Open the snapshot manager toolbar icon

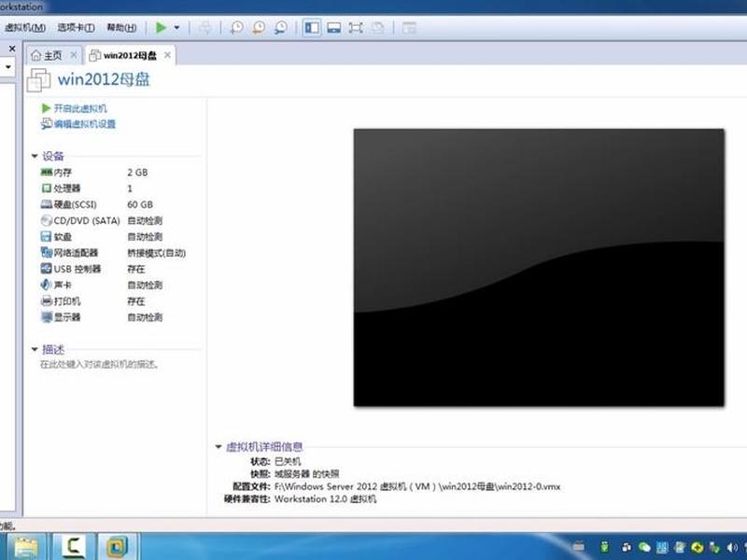(x=281, y=28)
